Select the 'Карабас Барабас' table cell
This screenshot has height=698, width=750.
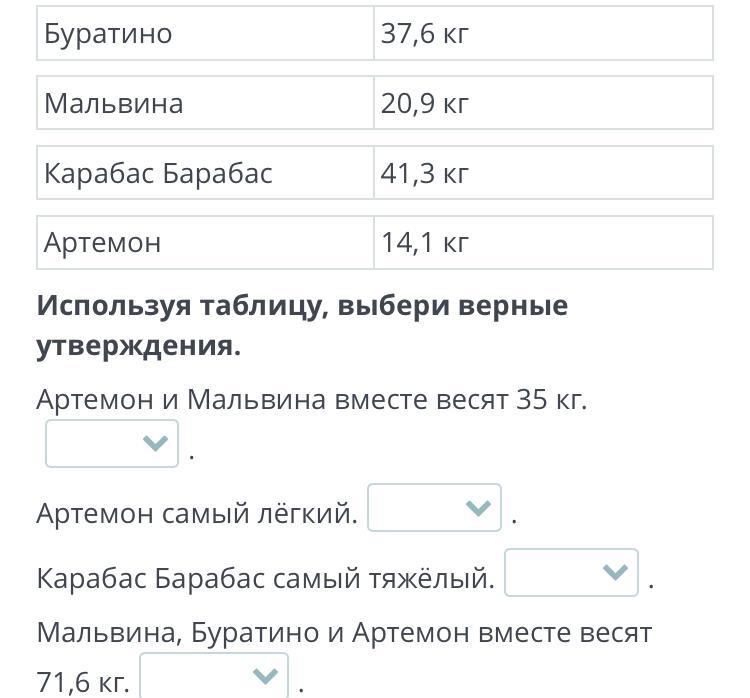click(x=205, y=173)
